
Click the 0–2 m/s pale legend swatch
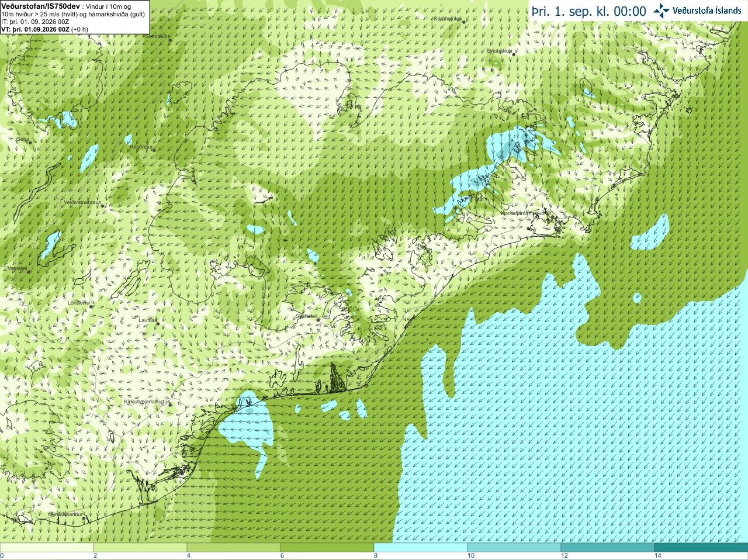pyautogui.click(x=47, y=548)
